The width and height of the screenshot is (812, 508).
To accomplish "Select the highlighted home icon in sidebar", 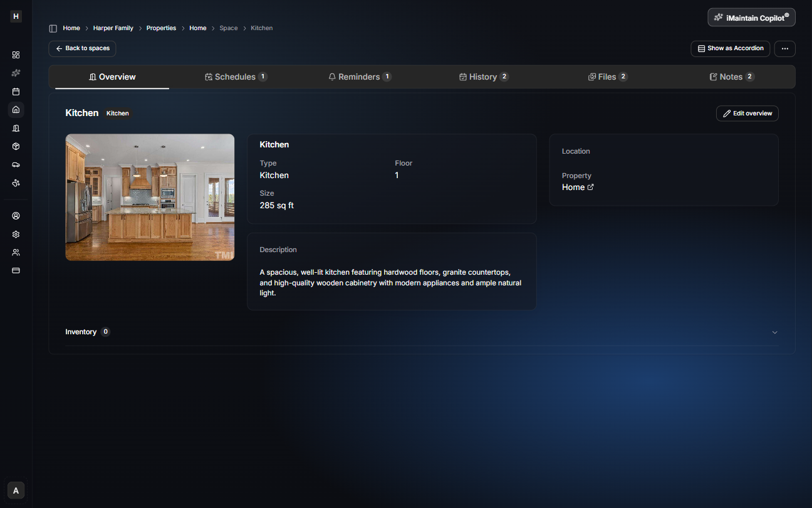I will [x=16, y=110].
